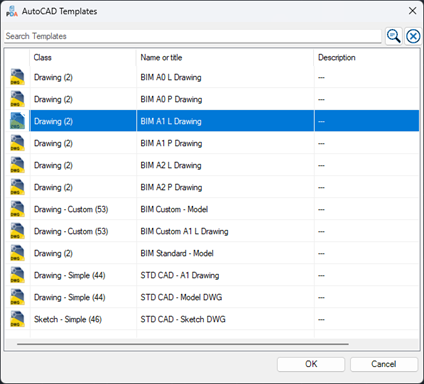The image size is (424, 384).
Task: Sort by the Name or title column header
Action: [225, 57]
